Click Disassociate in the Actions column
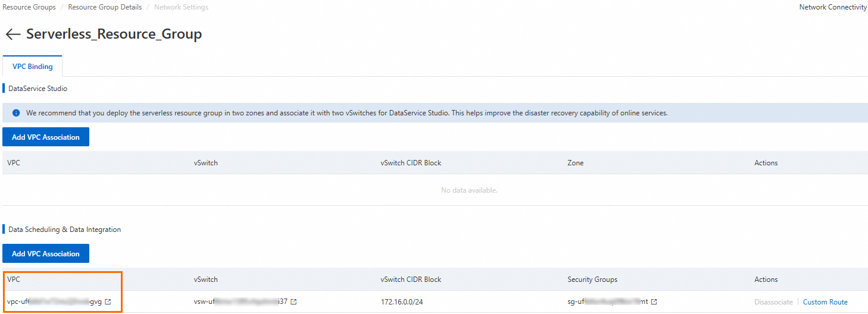Viewport: 868px width, 314px height. pos(773,302)
